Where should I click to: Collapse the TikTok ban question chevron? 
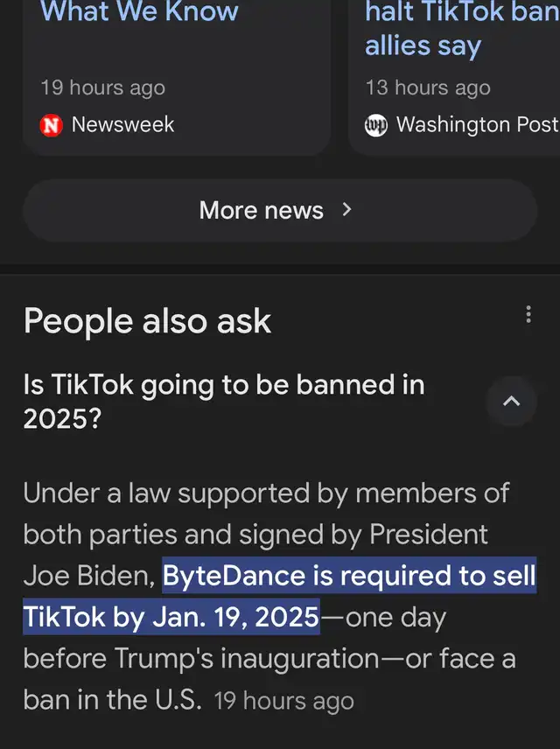[x=512, y=402]
